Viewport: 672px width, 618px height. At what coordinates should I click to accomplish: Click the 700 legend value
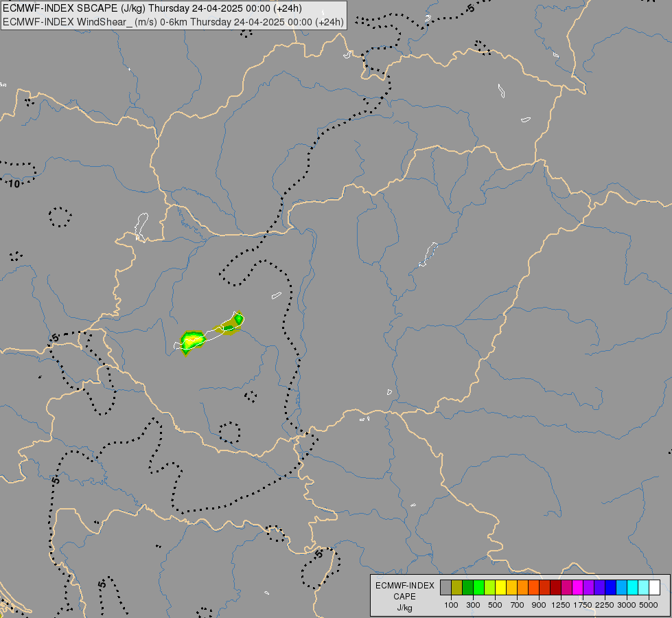pyautogui.click(x=518, y=605)
